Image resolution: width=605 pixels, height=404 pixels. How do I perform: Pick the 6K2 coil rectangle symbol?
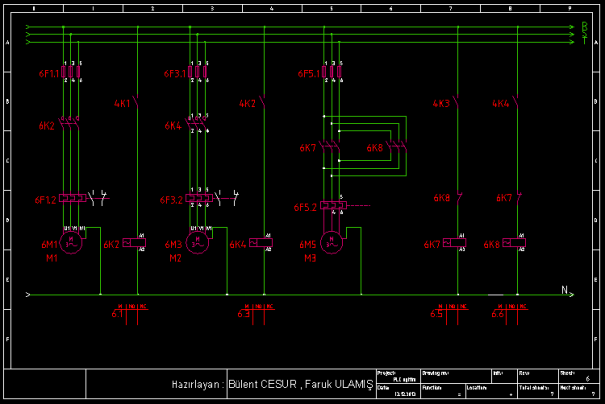[134, 243]
